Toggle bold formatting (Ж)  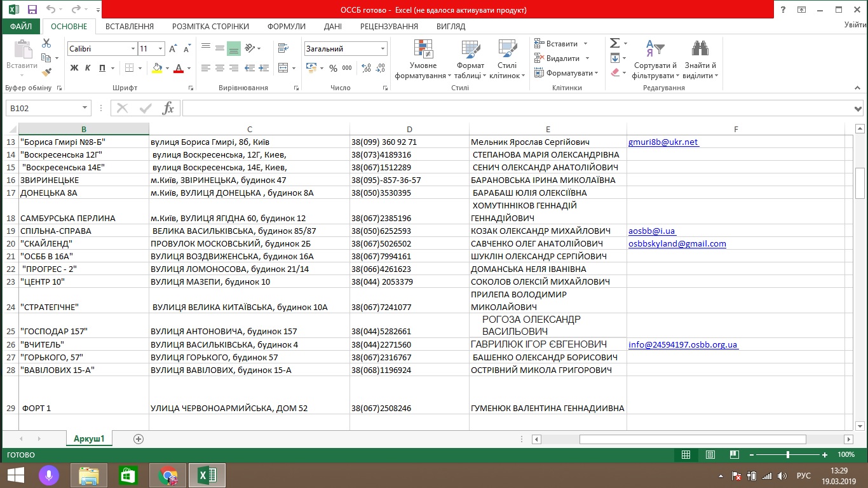tap(74, 68)
